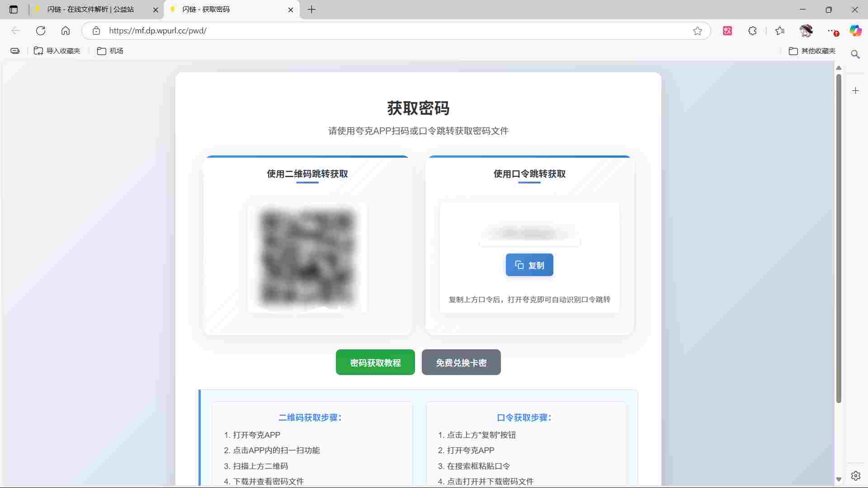Go to browser home page icon

coord(66,31)
